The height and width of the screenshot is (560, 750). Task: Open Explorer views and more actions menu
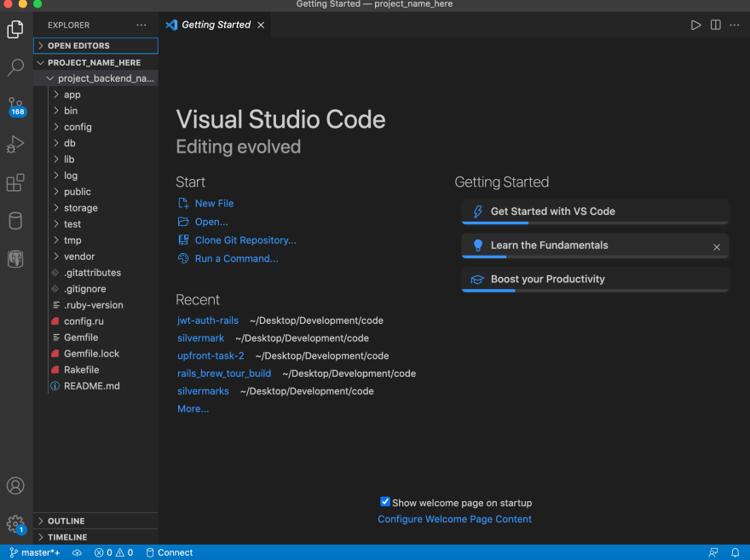(x=141, y=25)
